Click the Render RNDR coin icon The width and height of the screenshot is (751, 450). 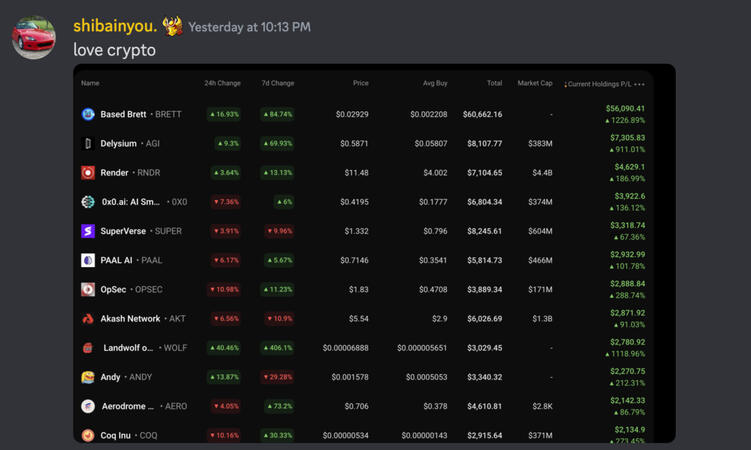(88, 172)
